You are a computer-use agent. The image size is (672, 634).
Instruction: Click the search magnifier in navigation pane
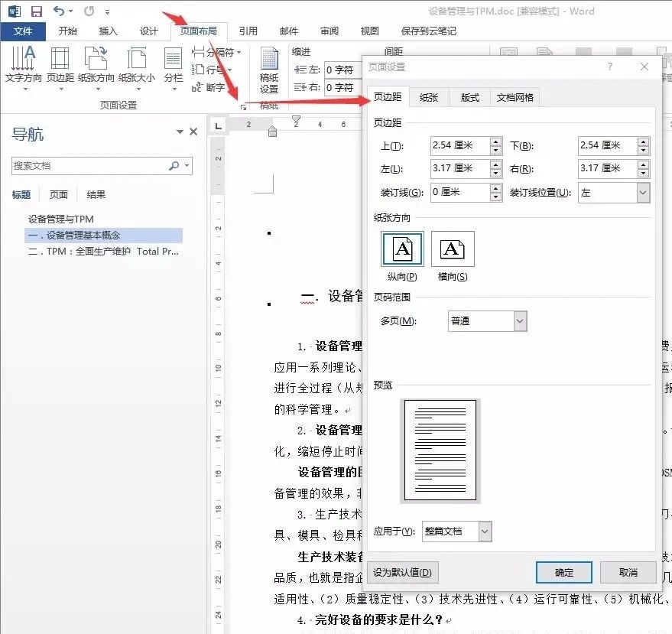174,165
